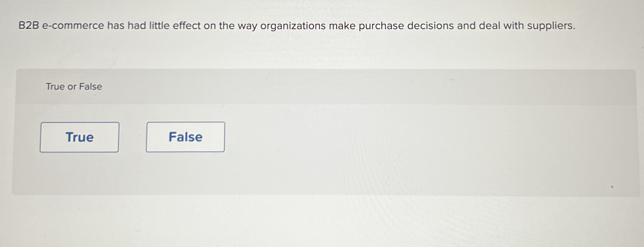Click True to answer the question
Image resolution: width=644 pixels, height=247 pixels.
79,137
